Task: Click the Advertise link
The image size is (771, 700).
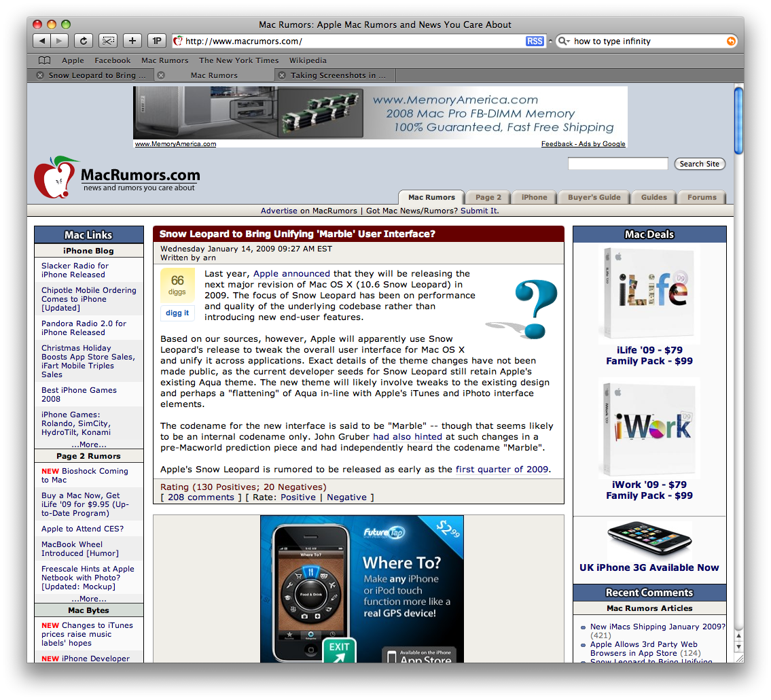Action: [279, 211]
